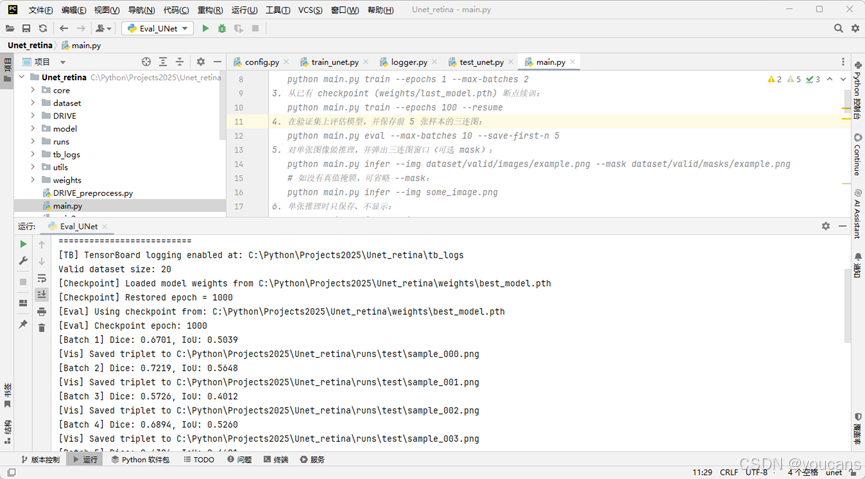Open project panel options gear

pyautogui.click(x=201, y=62)
